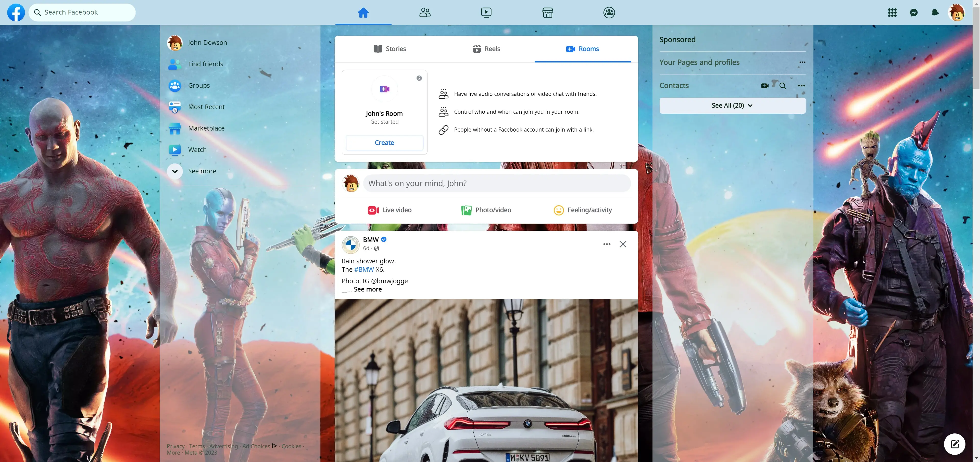This screenshot has height=462, width=980.
Task: Open Messenger from the top bar
Action: (913, 12)
